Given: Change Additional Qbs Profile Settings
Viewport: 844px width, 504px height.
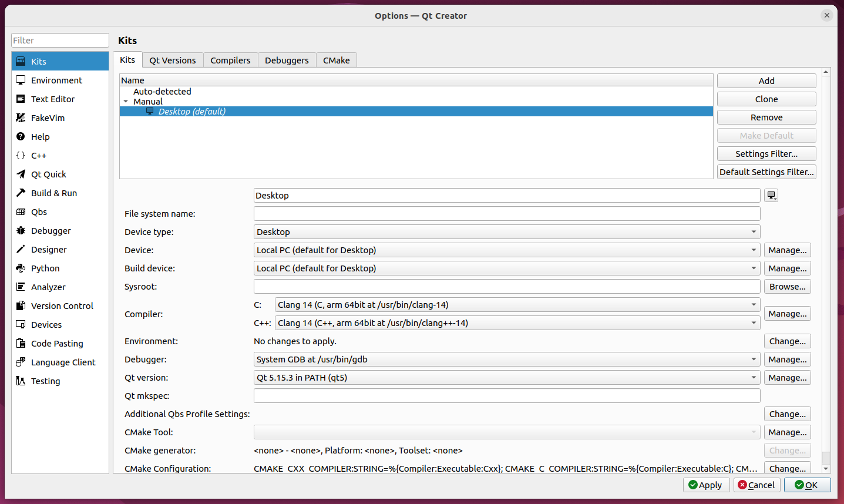Looking at the screenshot, I should click(788, 414).
